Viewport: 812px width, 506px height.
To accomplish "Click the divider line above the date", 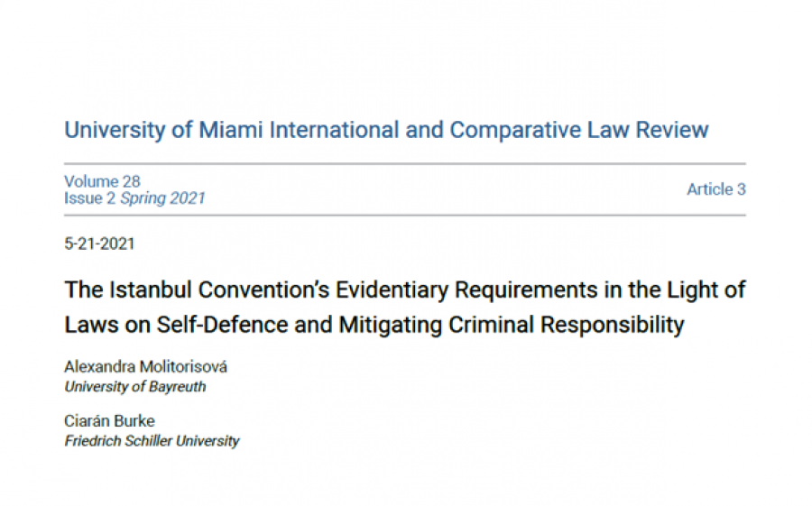I will (x=405, y=216).
